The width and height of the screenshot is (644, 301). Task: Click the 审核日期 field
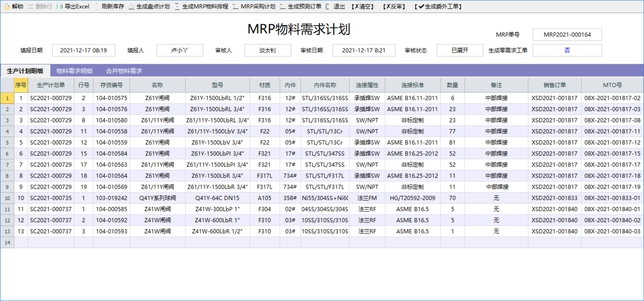point(364,50)
